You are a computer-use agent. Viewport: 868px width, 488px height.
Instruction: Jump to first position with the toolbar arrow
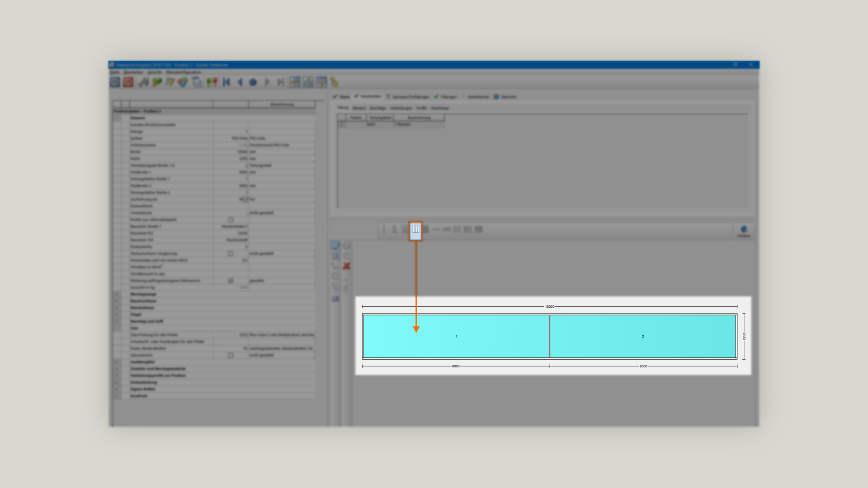[x=226, y=82]
